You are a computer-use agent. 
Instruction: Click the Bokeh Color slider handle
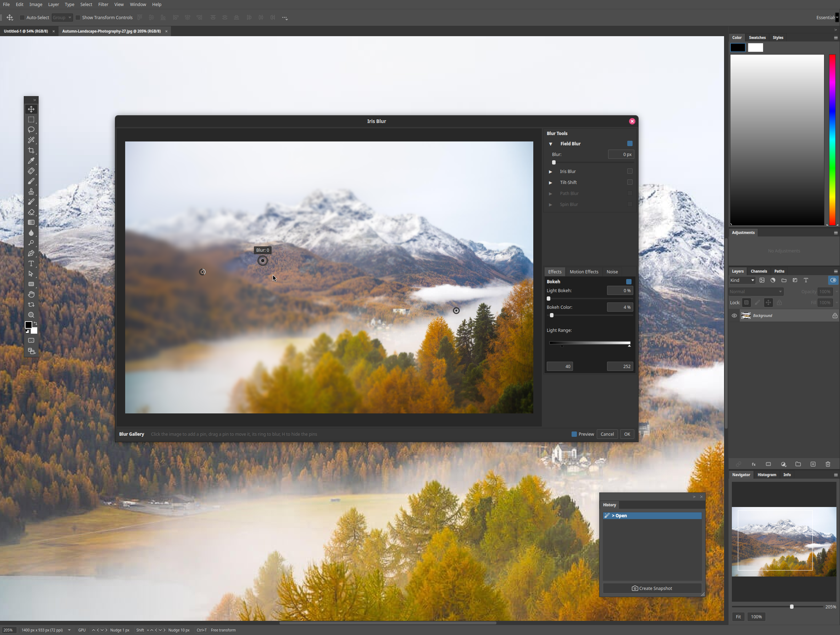tap(552, 315)
